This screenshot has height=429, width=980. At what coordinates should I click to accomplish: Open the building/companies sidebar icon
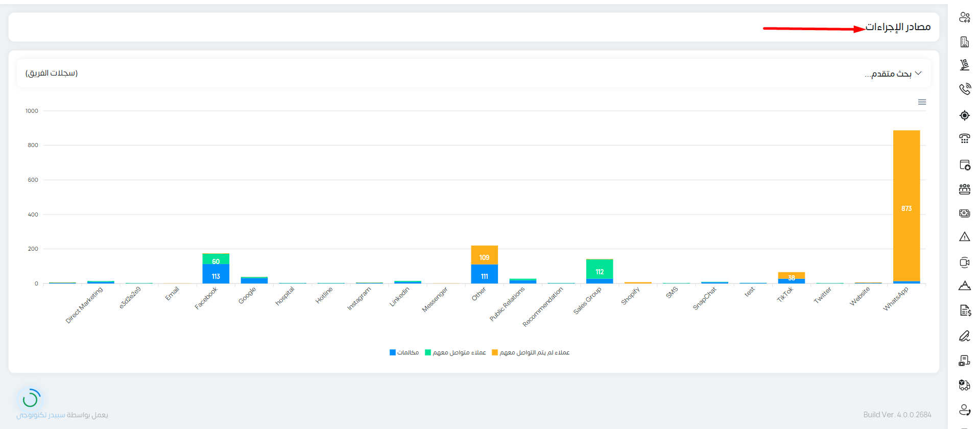tap(964, 42)
